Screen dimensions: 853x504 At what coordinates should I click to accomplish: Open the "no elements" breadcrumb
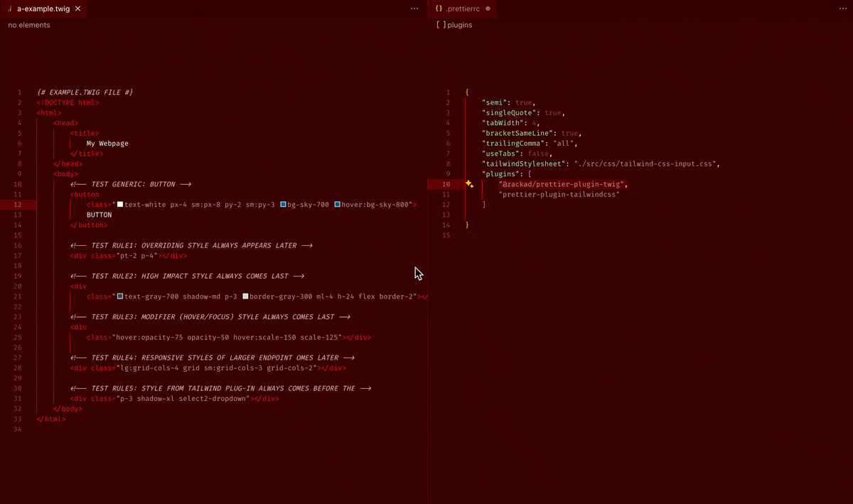(x=29, y=25)
